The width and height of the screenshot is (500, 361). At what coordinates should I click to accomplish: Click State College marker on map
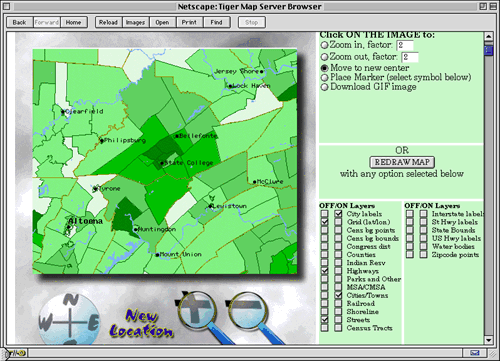pos(162,163)
